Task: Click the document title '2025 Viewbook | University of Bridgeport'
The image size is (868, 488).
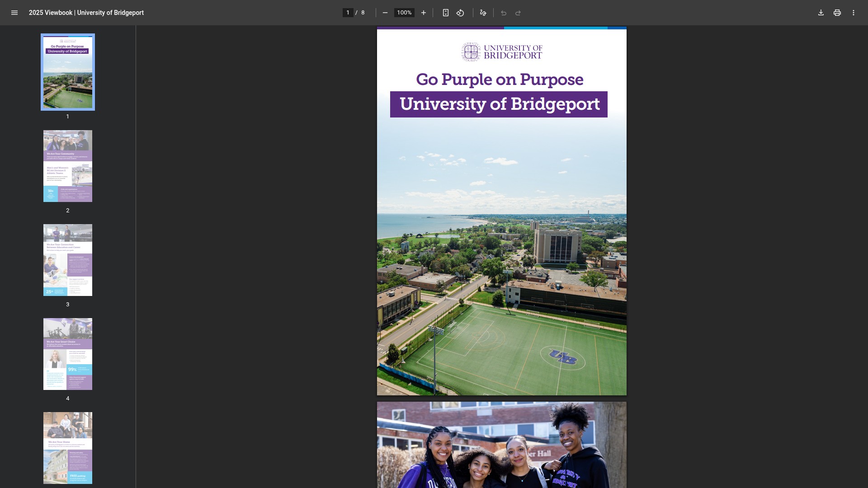Action: tap(86, 13)
